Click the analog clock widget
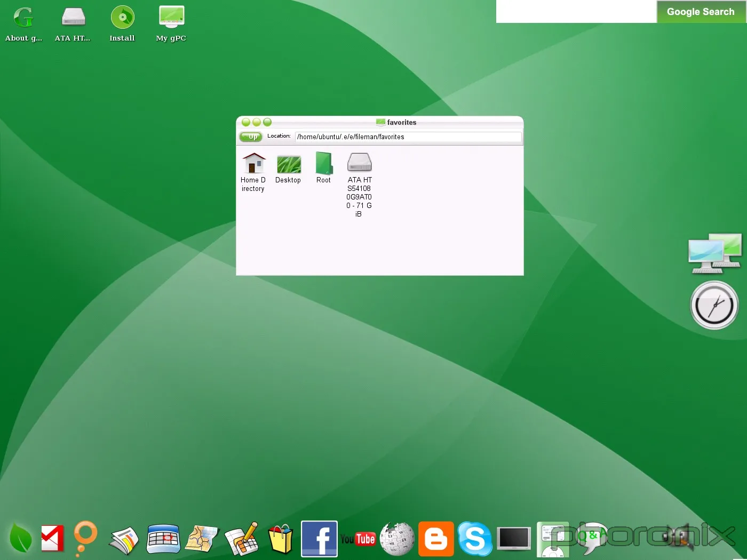747x560 pixels. click(714, 306)
